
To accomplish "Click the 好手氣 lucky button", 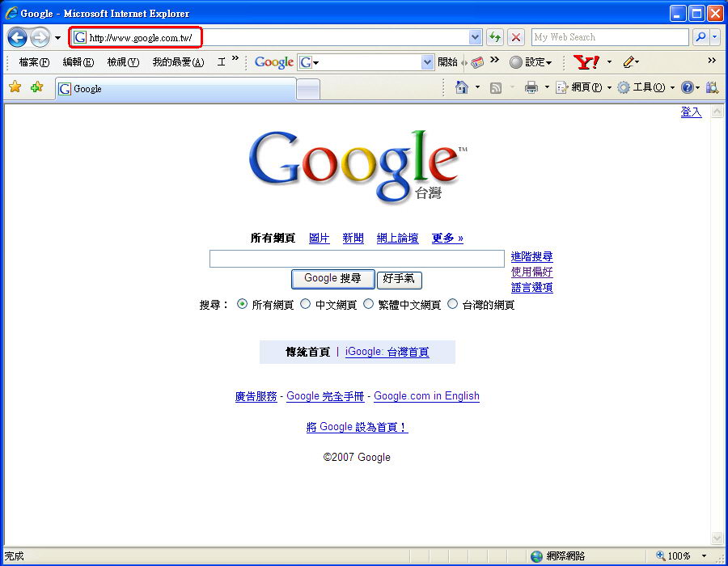I will click(399, 280).
